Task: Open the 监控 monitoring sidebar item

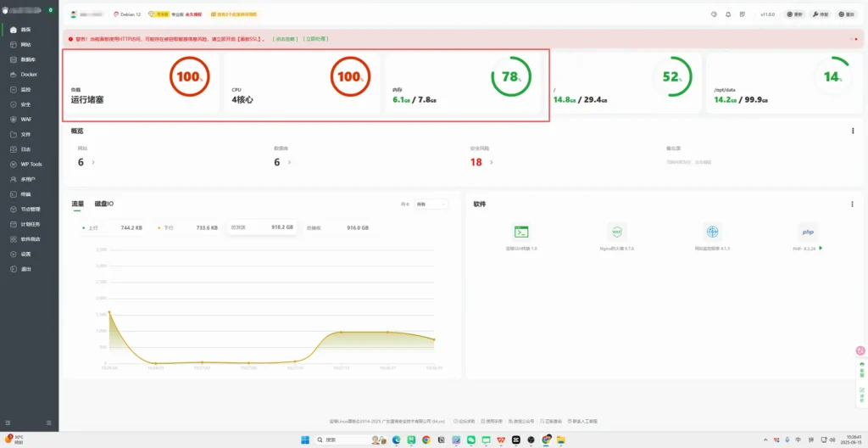Action: (x=29, y=89)
